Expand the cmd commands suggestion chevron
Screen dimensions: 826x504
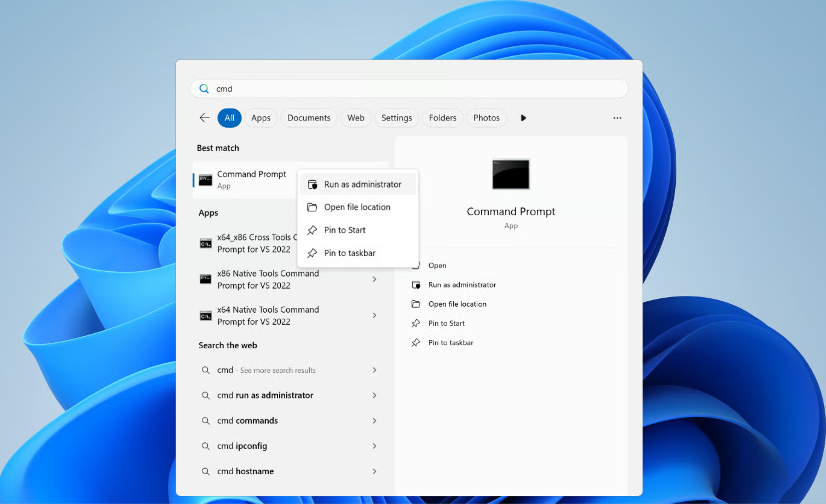point(374,420)
